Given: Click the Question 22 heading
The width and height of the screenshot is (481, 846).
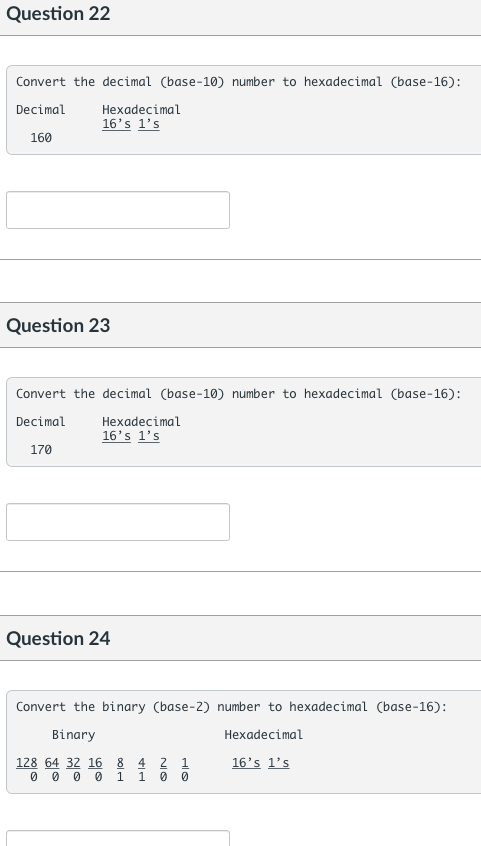Looking at the screenshot, I should (58, 13).
